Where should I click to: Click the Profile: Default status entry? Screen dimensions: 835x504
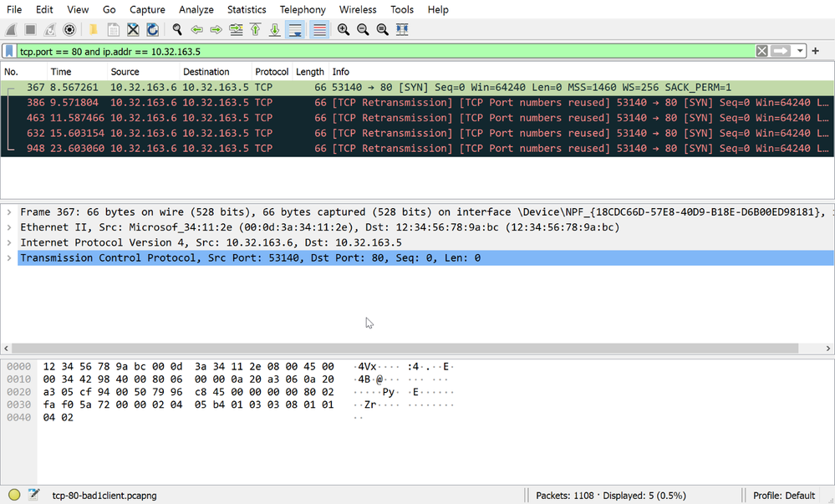click(784, 496)
